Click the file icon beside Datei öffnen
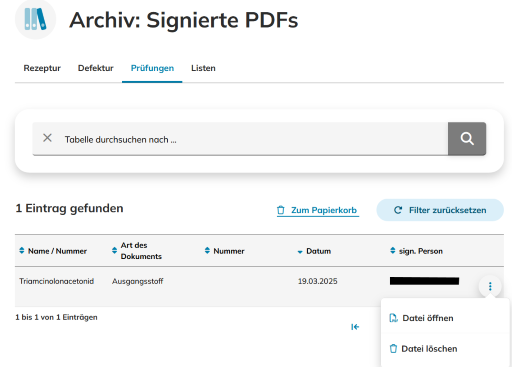512x367 pixels. pyautogui.click(x=393, y=318)
